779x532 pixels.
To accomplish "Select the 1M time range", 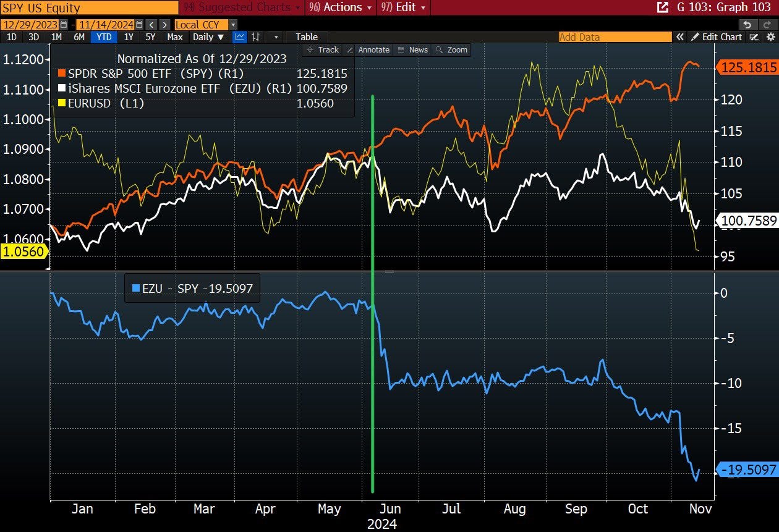I will pyautogui.click(x=56, y=37).
